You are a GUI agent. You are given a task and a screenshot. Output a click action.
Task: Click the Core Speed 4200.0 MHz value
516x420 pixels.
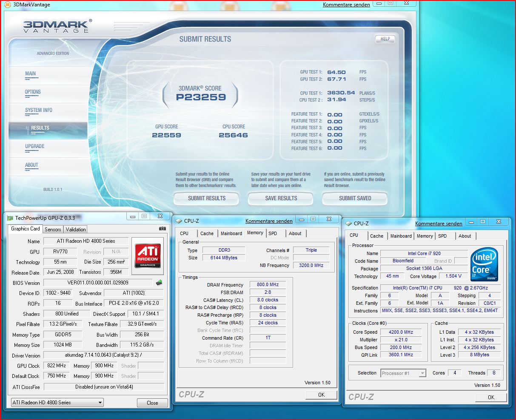pyautogui.click(x=401, y=332)
